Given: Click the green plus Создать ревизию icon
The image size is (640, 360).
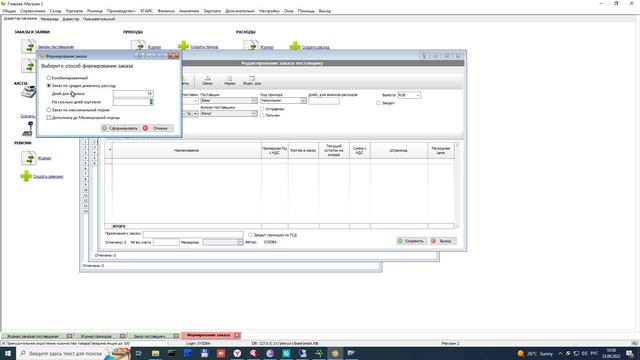Looking at the screenshot, I should [x=26, y=176].
